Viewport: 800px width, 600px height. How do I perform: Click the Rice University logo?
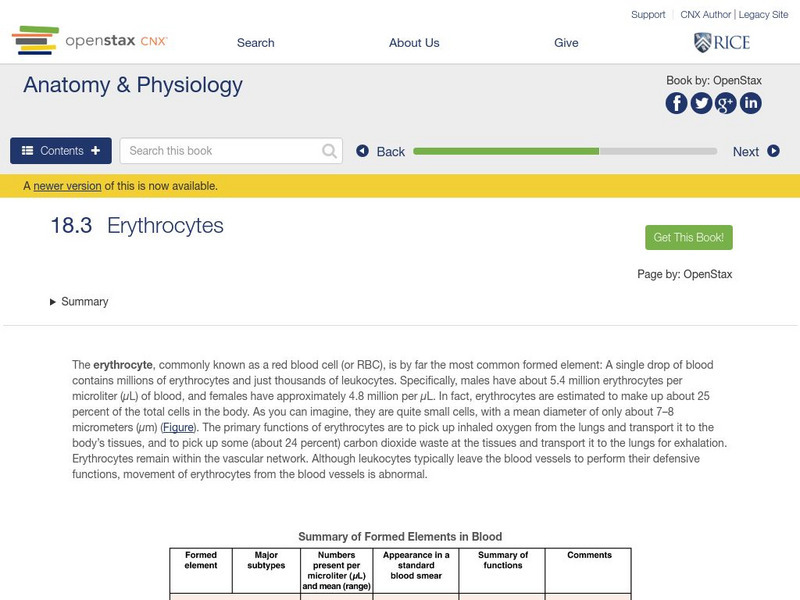point(722,42)
